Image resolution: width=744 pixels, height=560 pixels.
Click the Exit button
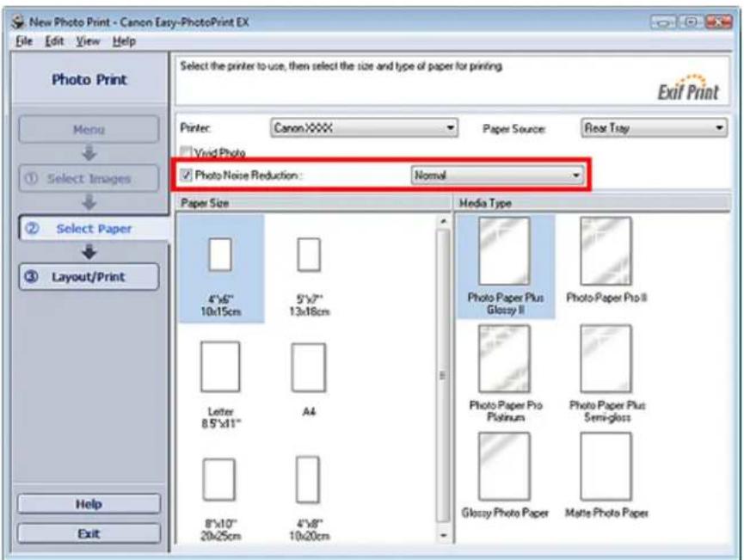[x=89, y=533]
